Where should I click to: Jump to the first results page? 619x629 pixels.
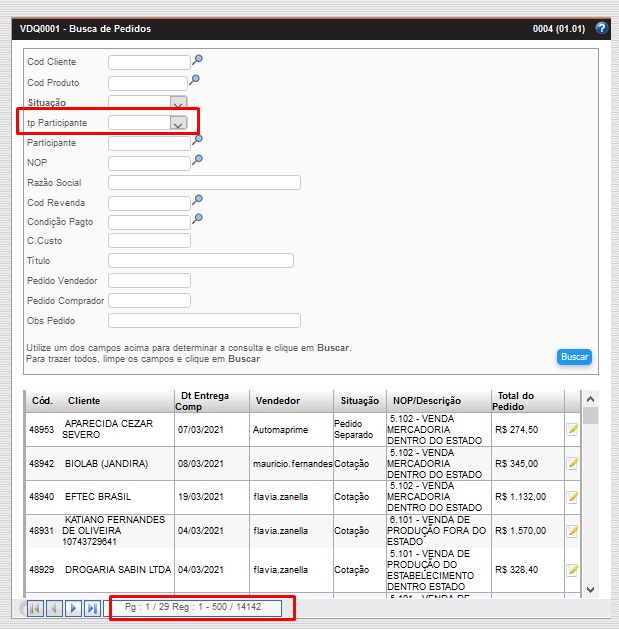pos(35,608)
